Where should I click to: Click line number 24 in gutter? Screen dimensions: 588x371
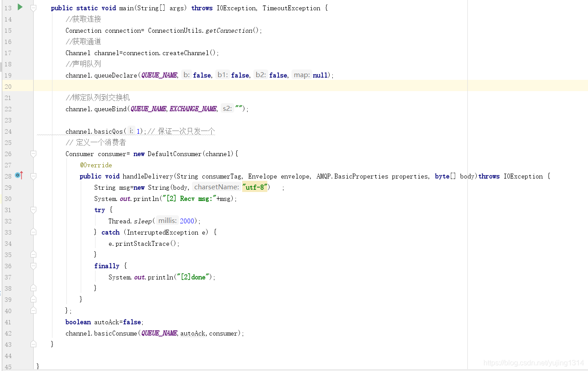[x=8, y=131]
